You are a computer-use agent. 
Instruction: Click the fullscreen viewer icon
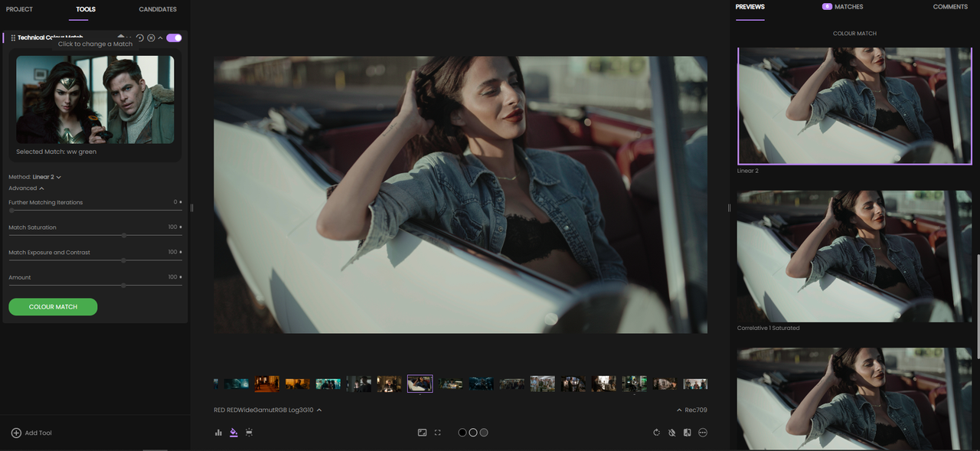click(x=438, y=433)
